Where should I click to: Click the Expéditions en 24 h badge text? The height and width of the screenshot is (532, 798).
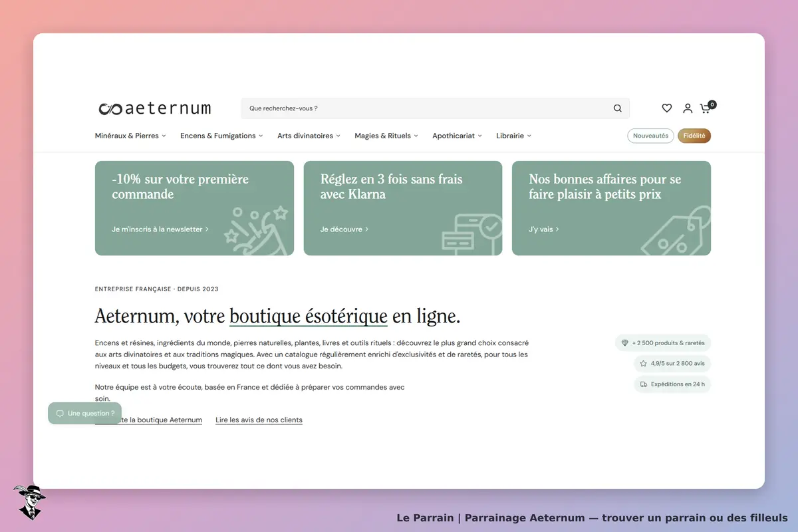tap(678, 384)
